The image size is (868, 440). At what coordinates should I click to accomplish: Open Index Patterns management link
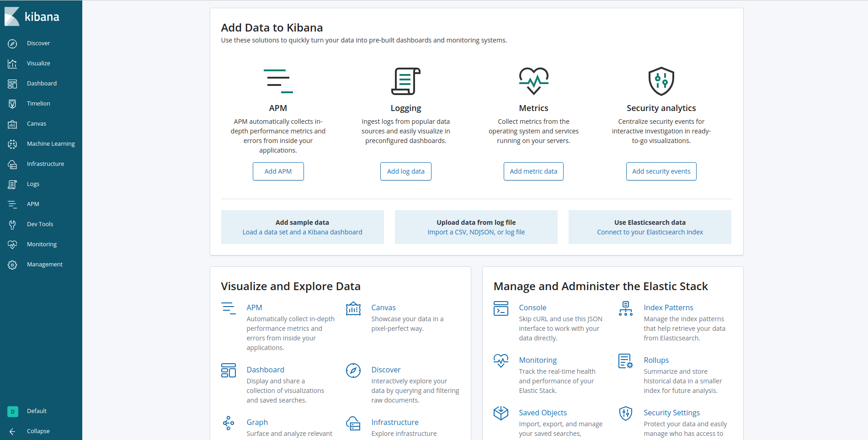668,307
